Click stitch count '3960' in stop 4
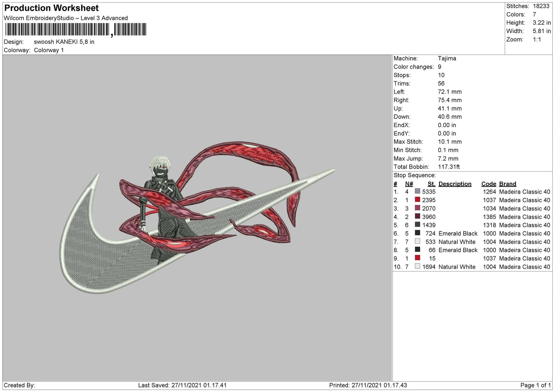 click(429, 217)
